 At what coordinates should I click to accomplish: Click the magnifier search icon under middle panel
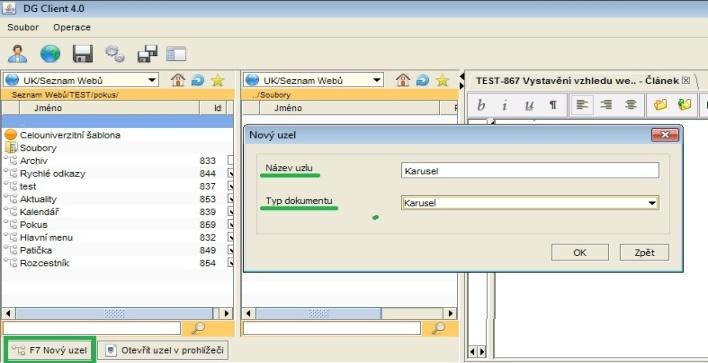438,328
